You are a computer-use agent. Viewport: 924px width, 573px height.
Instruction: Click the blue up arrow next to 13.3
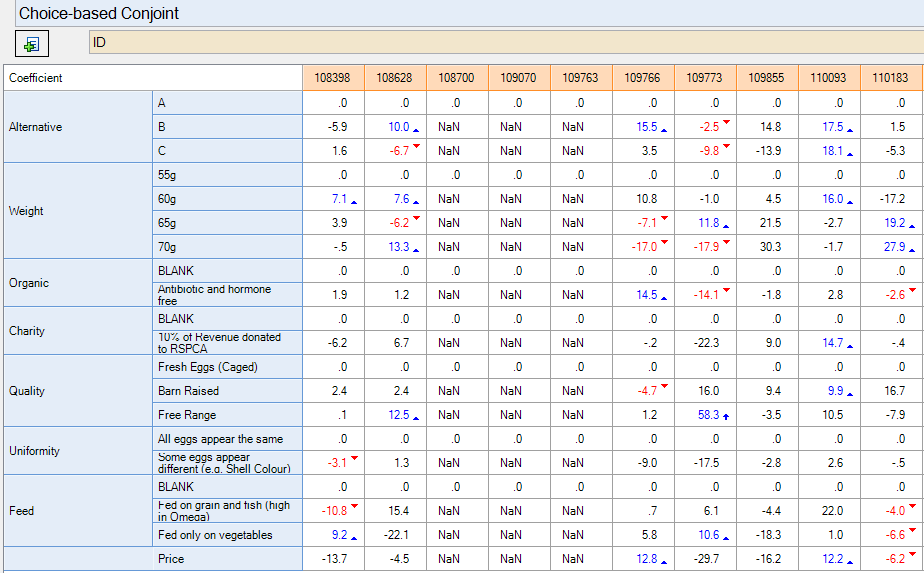(x=415, y=248)
